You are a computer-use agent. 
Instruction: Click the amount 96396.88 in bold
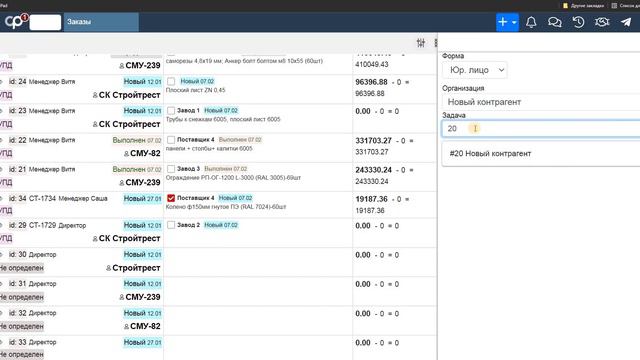coord(371,82)
